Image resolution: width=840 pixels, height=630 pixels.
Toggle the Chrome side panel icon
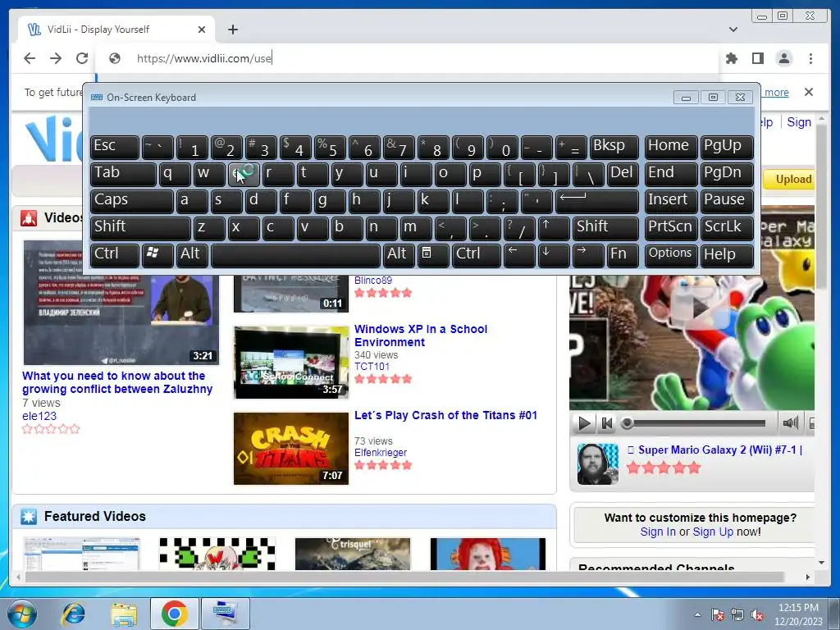coord(757,58)
